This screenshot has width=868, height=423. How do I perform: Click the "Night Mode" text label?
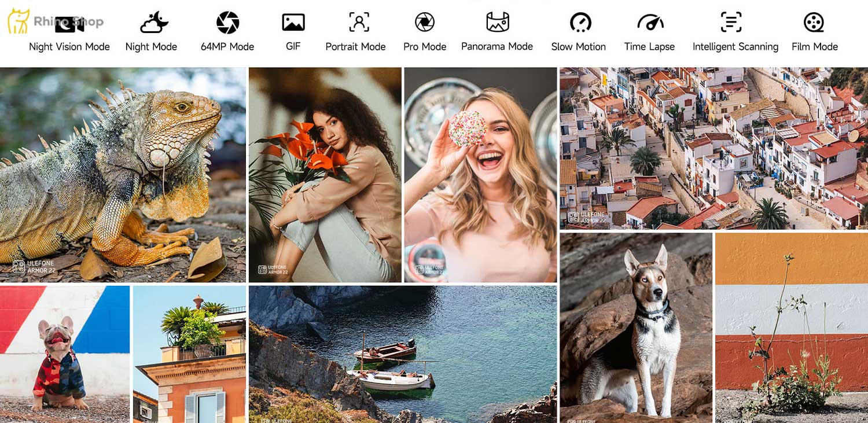coord(151,47)
